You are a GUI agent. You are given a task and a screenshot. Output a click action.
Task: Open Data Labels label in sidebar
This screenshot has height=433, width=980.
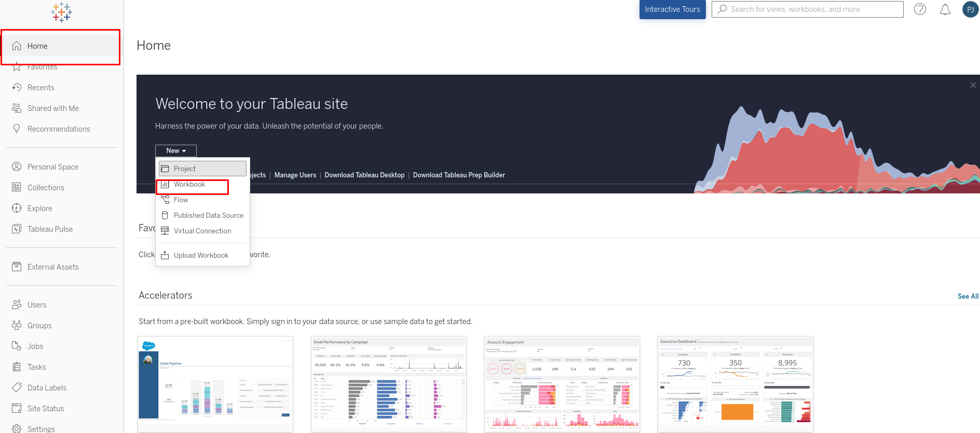click(x=47, y=388)
